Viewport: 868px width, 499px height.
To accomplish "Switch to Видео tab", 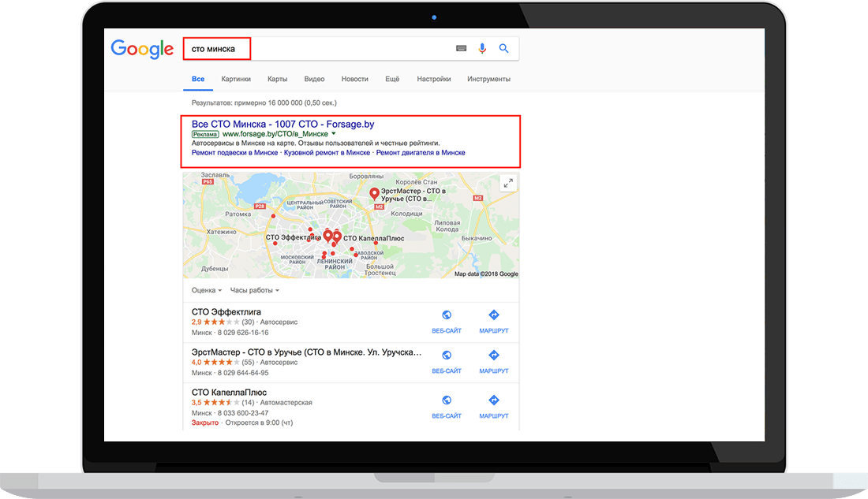I will point(314,79).
